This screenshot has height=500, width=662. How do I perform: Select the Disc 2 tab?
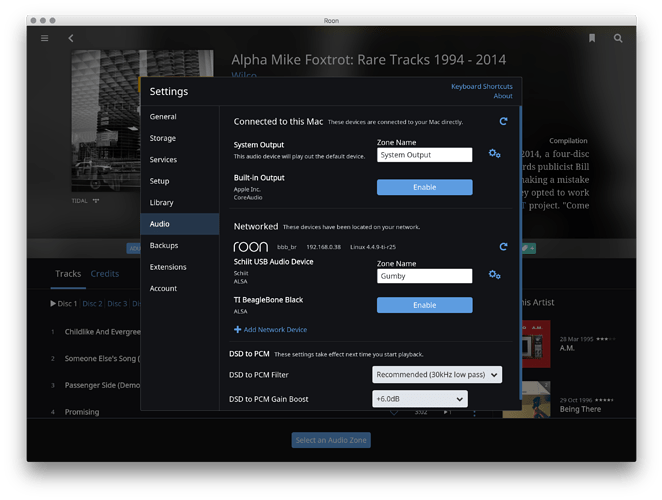coord(92,304)
